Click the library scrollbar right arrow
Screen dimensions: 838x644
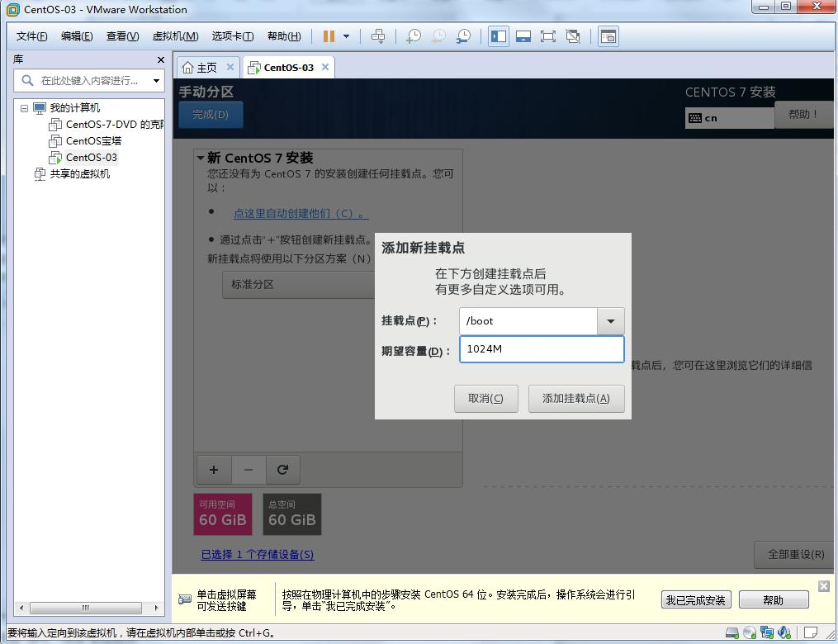(156, 608)
